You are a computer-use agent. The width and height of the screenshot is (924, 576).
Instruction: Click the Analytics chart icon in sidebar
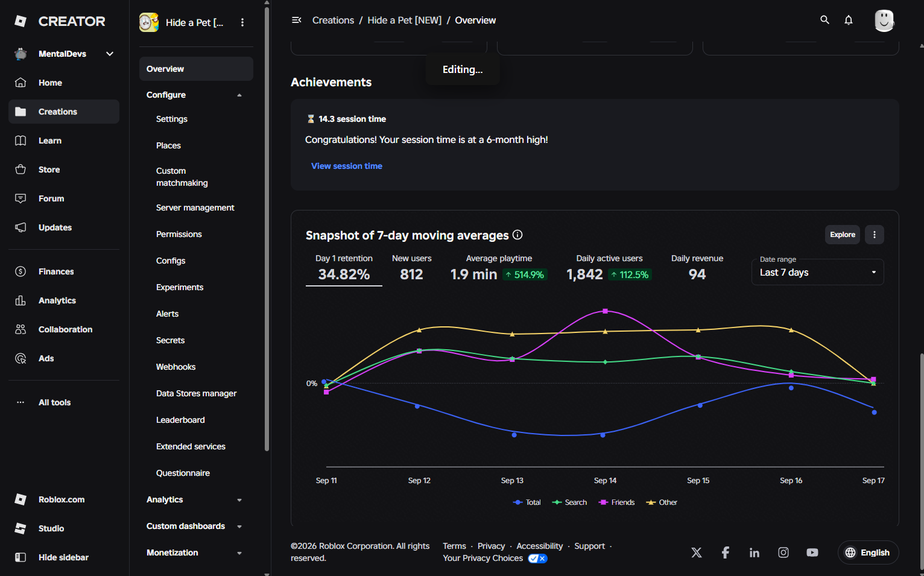coord(21,300)
